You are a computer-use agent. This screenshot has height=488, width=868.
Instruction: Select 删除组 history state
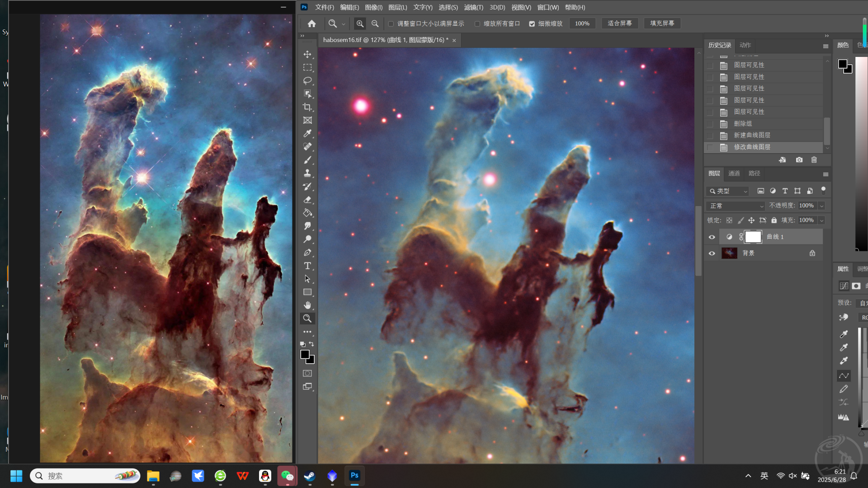[x=764, y=124]
